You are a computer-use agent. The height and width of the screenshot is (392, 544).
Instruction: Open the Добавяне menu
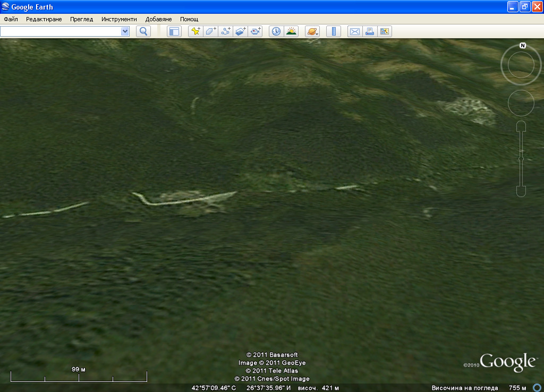pyautogui.click(x=158, y=19)
